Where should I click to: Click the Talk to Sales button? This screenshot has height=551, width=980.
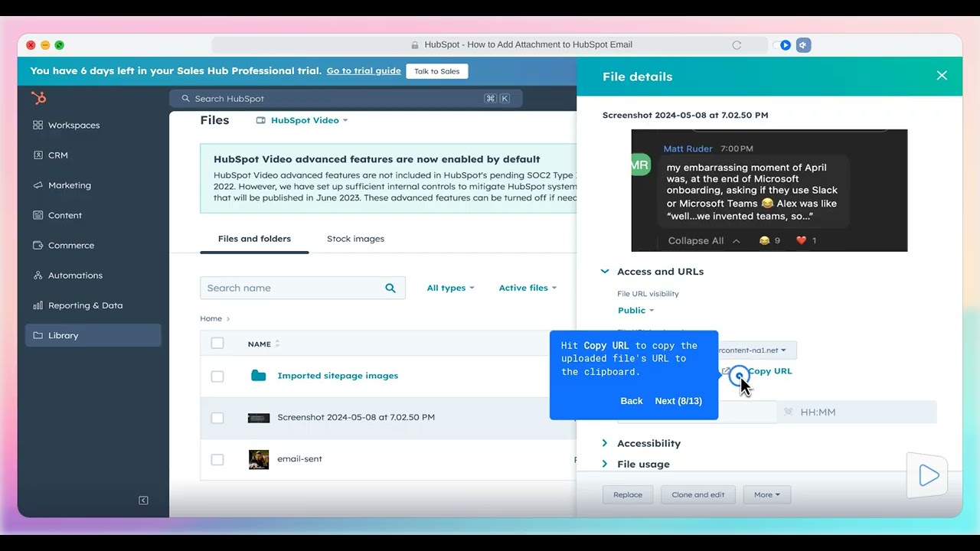[x=437, y=71]
